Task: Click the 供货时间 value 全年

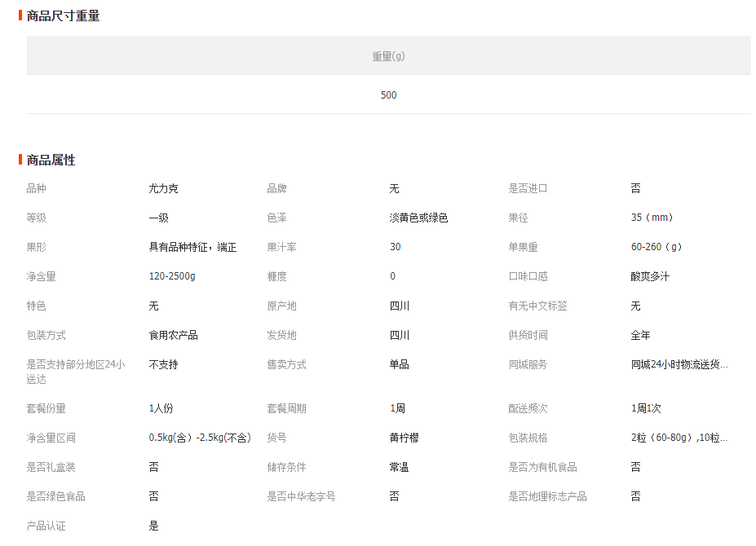Action: (x=640, y=335)
